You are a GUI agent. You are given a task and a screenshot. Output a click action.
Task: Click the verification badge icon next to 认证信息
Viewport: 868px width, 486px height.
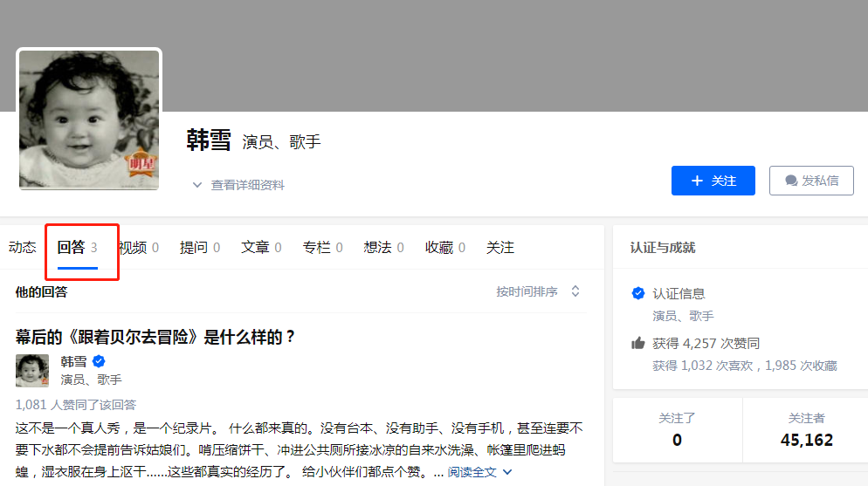click(638, 293)
